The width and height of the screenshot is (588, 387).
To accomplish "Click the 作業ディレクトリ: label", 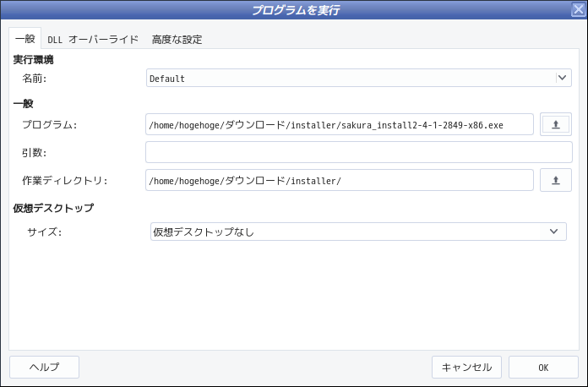I will coord(64,181).
